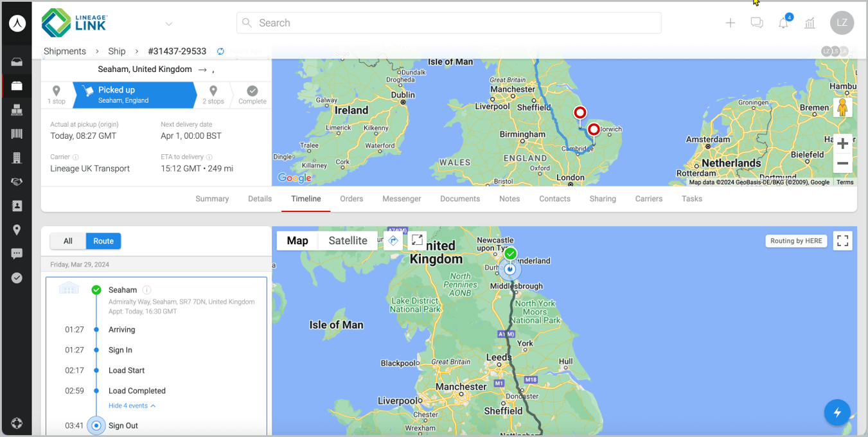Zoom in on the top map
Viewport: 868px width, 437px height.
pos(842,144)
